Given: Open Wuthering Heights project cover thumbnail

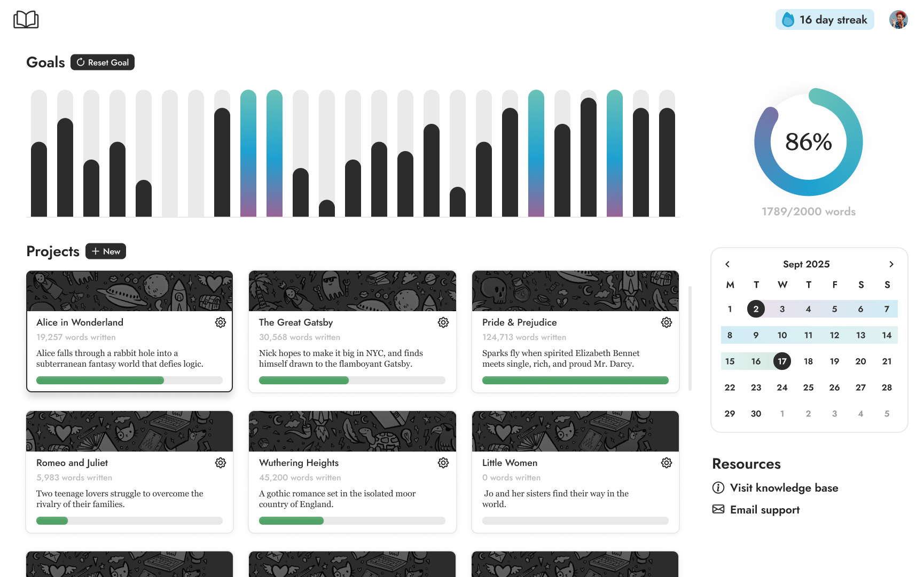Looking at the screenshot, I should click(353, 431).
